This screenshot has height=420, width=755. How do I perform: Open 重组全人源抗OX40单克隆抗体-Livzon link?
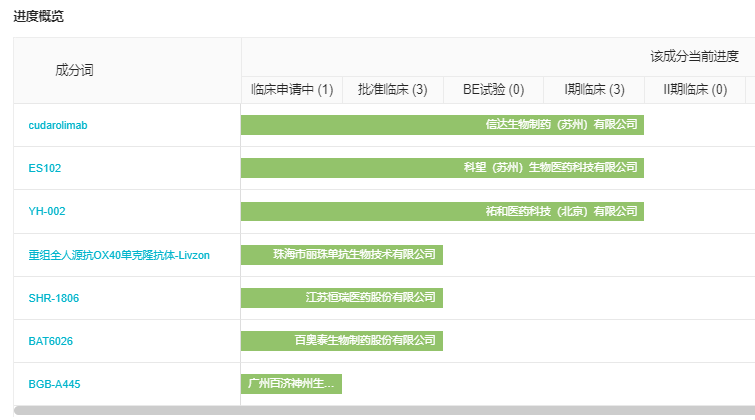(119, 255)
